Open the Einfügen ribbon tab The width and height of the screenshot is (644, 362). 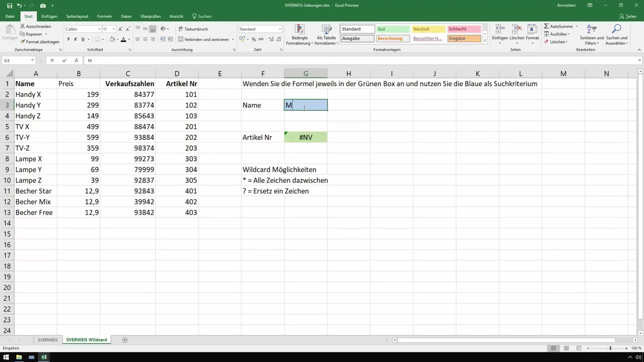tap(49, 16)
